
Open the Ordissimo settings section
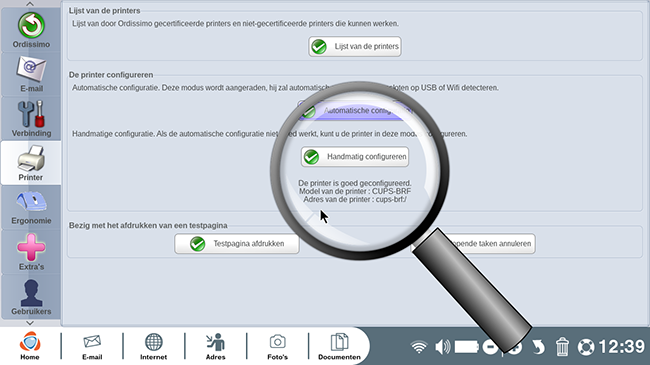click(x=31, y=30)
